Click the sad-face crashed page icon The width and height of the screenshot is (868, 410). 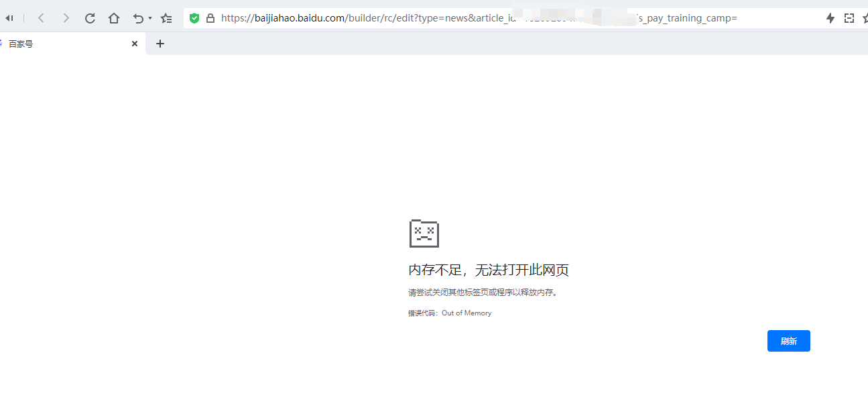[x=424, y=233]
